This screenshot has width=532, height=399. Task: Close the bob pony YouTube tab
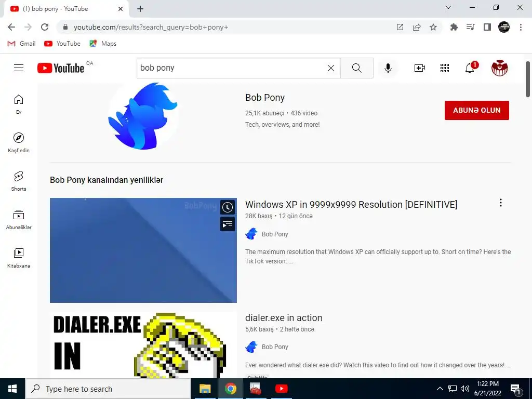[121, 9]
